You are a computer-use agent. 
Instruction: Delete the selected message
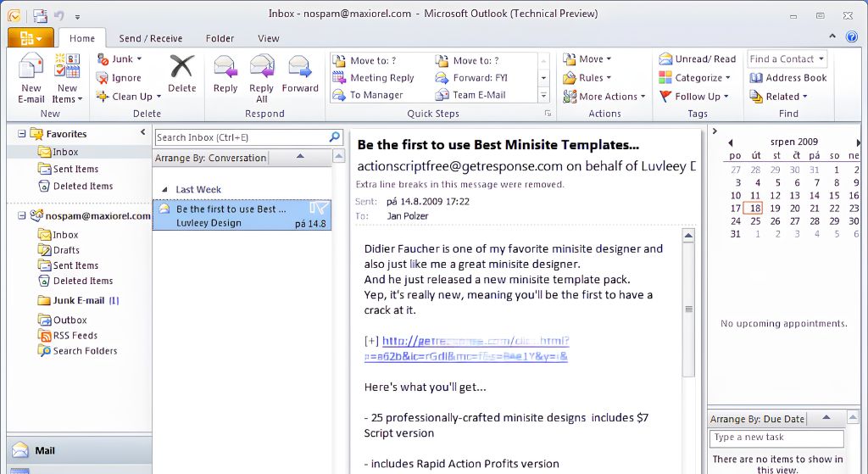click(182, 74)
